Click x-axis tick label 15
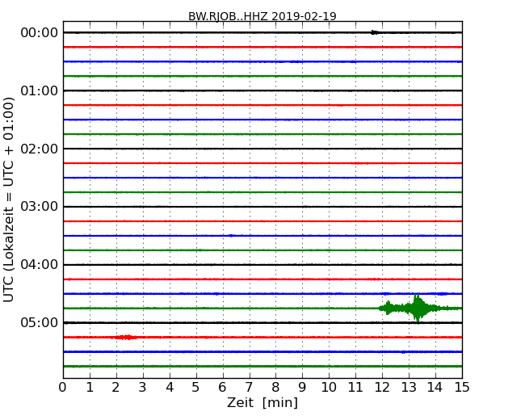 coord(462,388)
